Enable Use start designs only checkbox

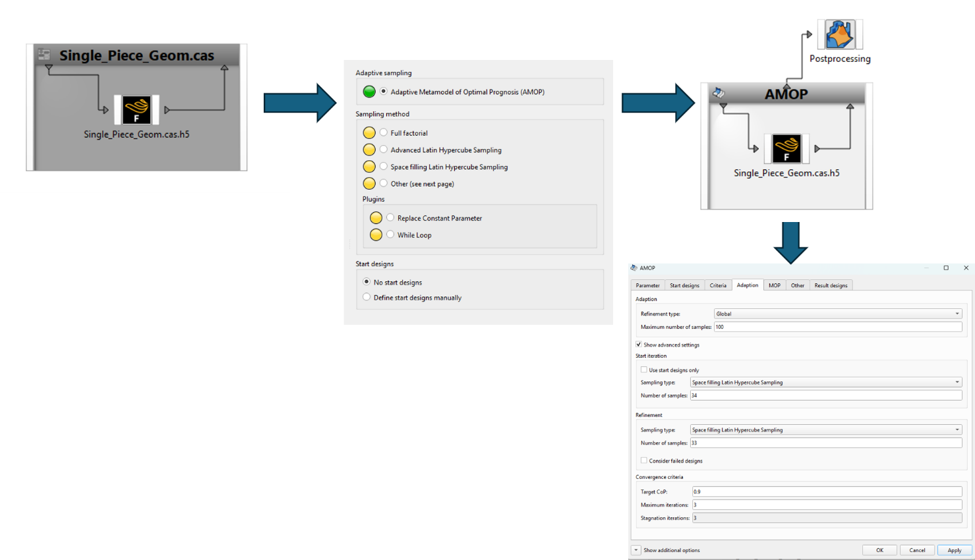pos(644,370)
